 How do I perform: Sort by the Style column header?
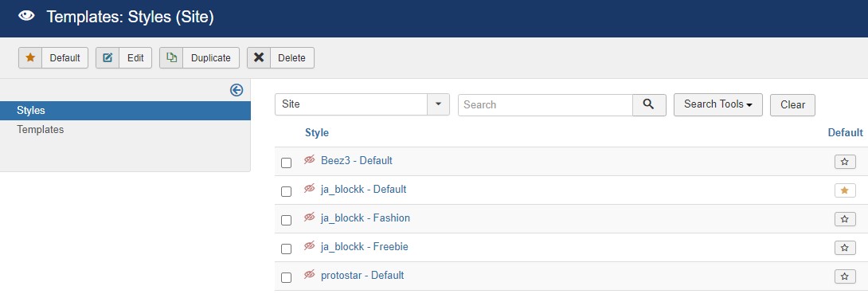317,133
